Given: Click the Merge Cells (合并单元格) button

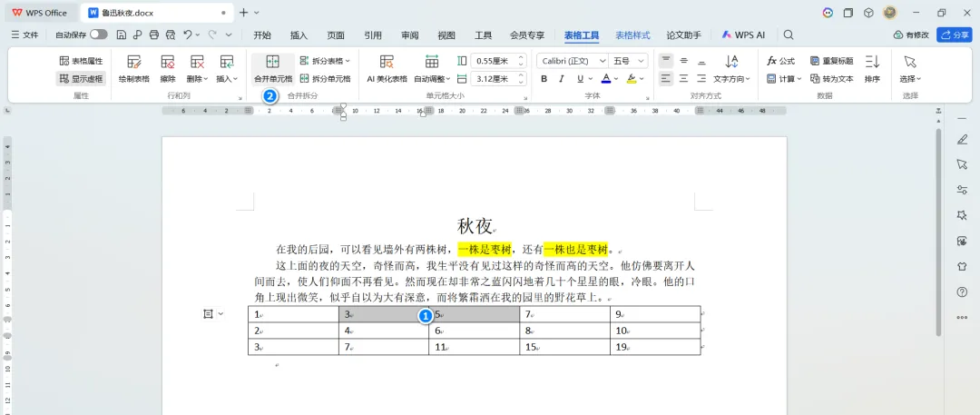Looking at the screenshot, I should [x=272, y=69].
